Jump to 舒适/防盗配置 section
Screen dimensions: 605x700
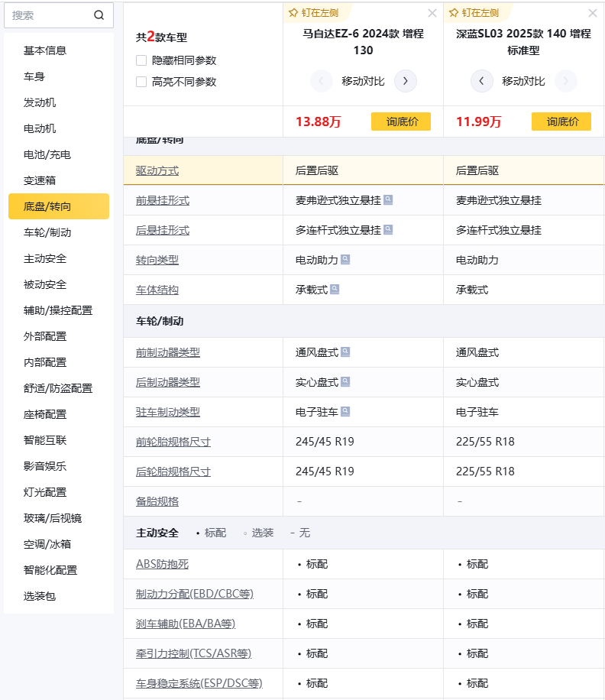(58, 388)
